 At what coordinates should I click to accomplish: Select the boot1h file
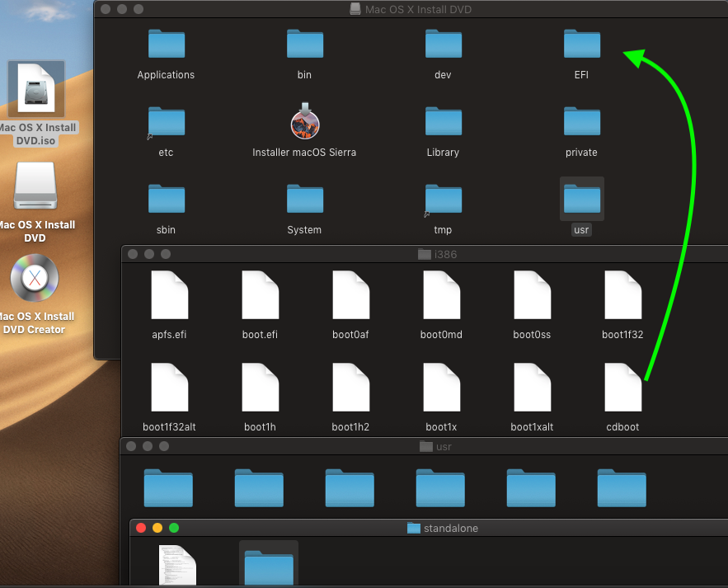pos(260,388)
